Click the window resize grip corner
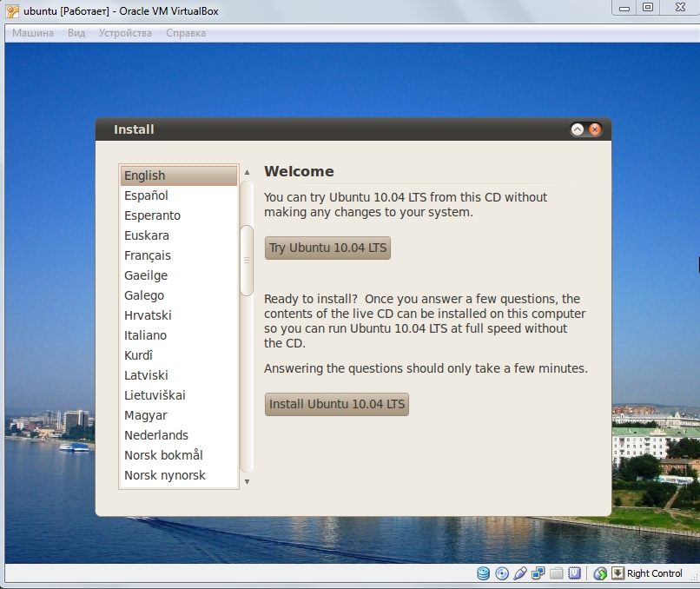The width and height of the screenshot is (700, 589). tap(694, 577)
